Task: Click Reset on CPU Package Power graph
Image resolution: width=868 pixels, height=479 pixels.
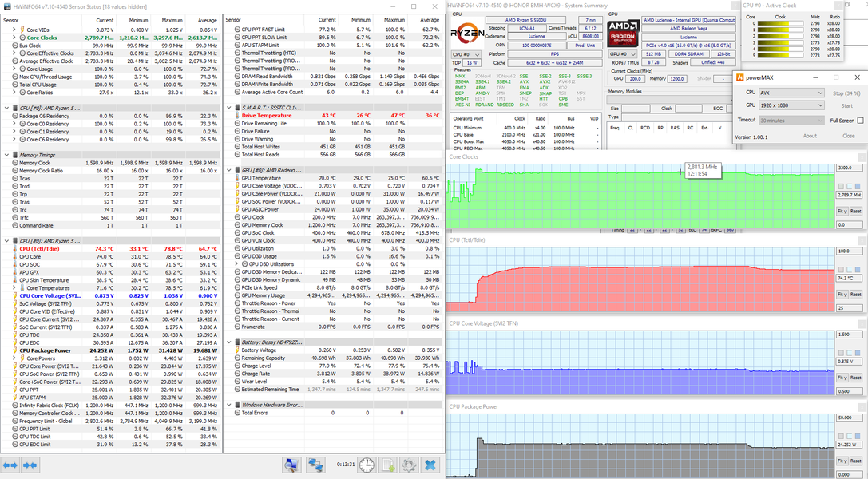Action: coord(856,460)
